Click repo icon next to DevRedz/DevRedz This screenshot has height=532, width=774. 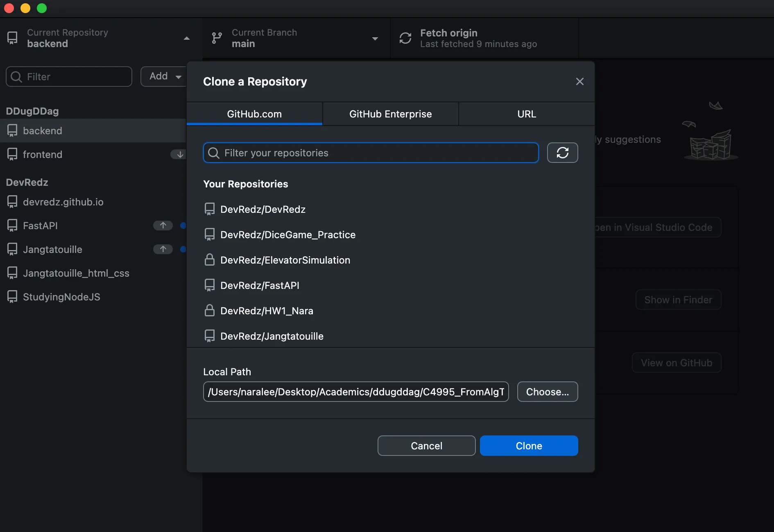[210, 209]
